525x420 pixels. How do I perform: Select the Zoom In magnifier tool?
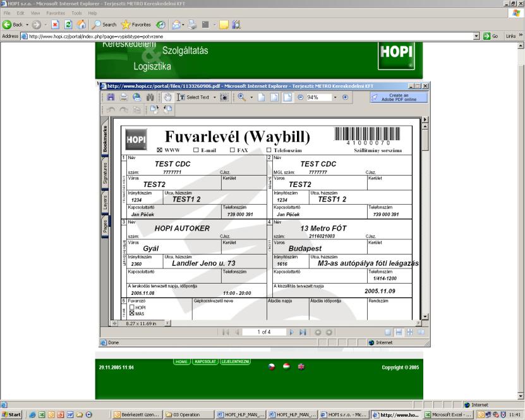coord(242,97)
